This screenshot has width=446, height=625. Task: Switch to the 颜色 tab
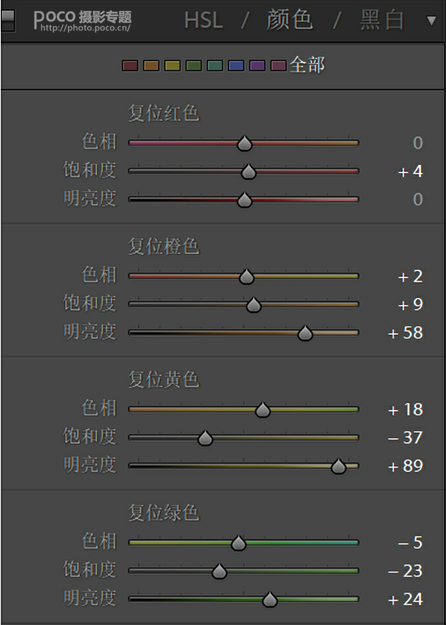290,20
